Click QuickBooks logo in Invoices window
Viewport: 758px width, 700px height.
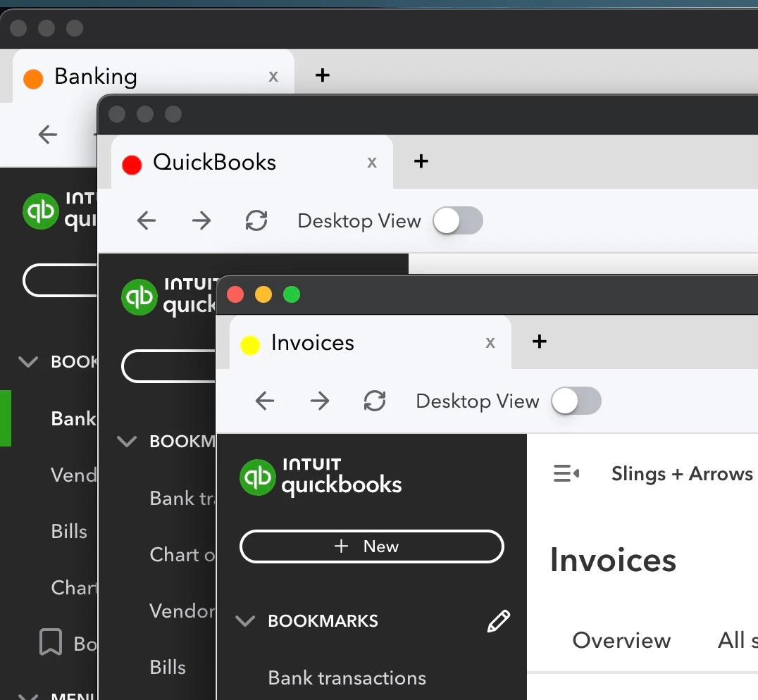click(321, 477)
